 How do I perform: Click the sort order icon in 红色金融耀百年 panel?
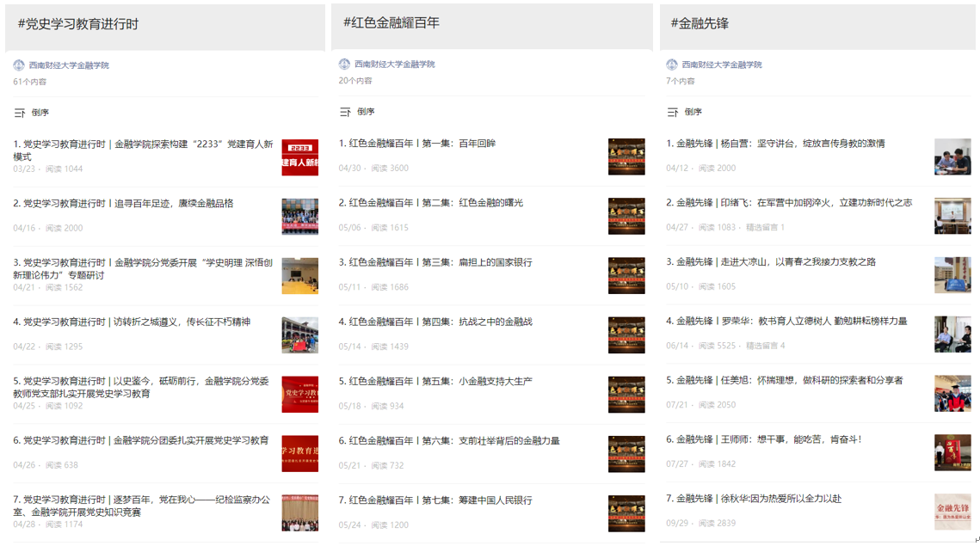point(345,112)
